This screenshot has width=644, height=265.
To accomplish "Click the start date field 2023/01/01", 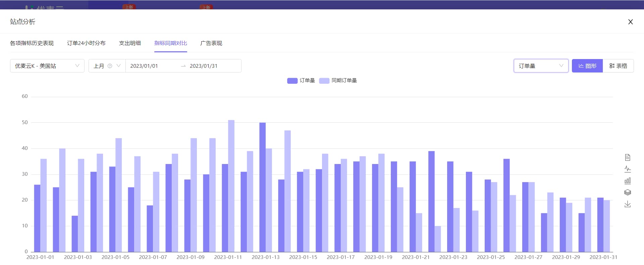I will (144, 66).
